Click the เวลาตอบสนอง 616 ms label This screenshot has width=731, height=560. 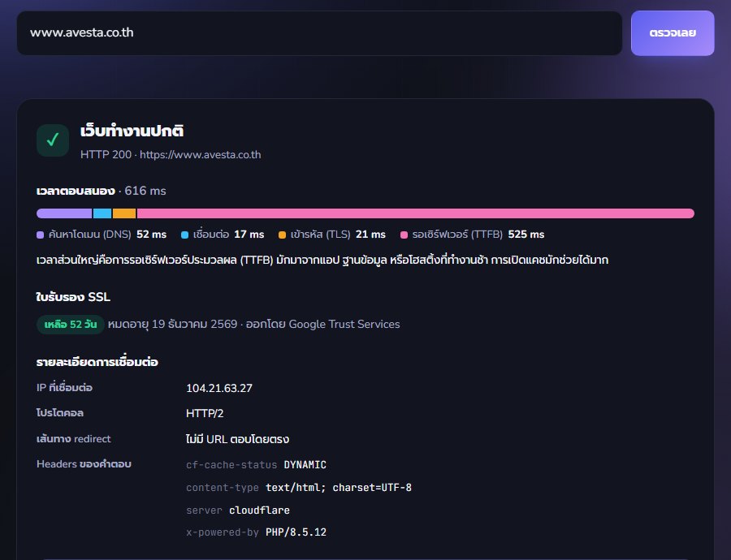102,191
